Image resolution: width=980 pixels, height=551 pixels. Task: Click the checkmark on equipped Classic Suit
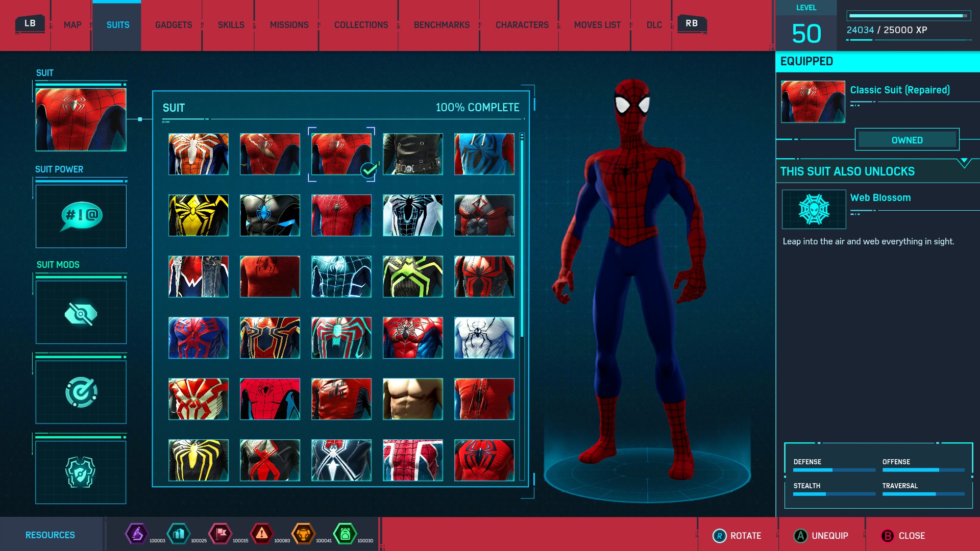coord(369,170)
